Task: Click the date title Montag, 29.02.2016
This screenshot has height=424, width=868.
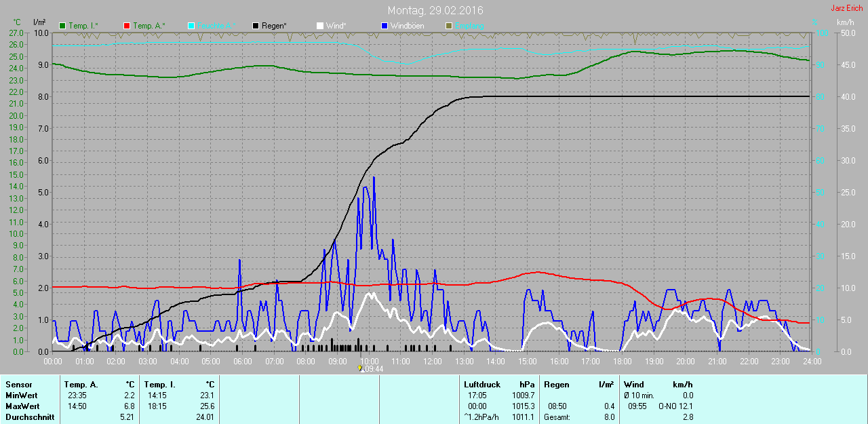Action: [x=435, y=11]
